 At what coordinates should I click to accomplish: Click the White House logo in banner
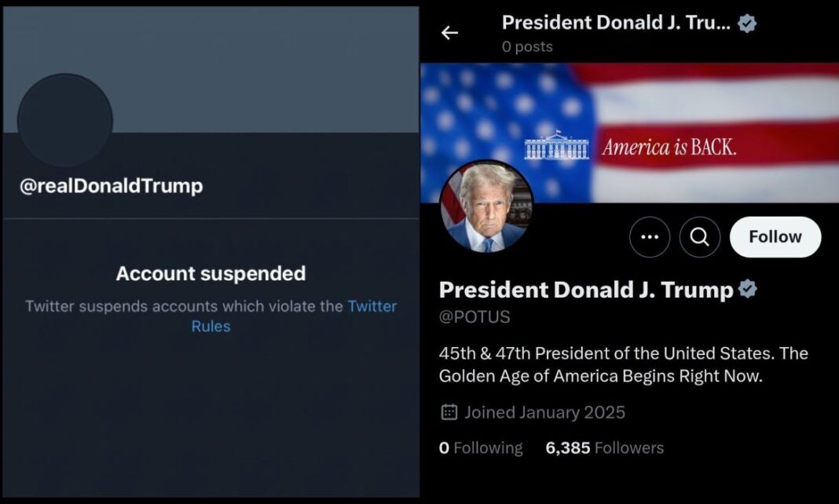click(556, 147)
